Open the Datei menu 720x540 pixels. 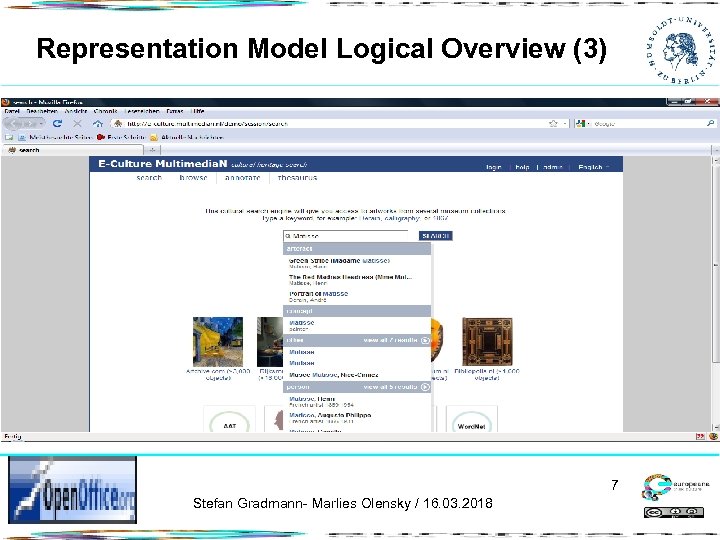(x=11, y=111)
